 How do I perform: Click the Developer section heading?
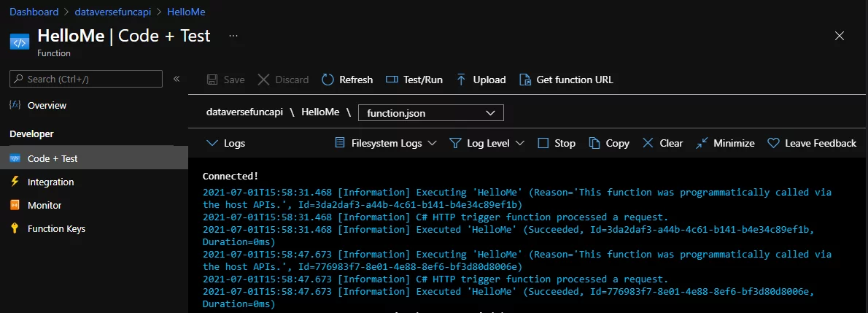click(31, 134)
